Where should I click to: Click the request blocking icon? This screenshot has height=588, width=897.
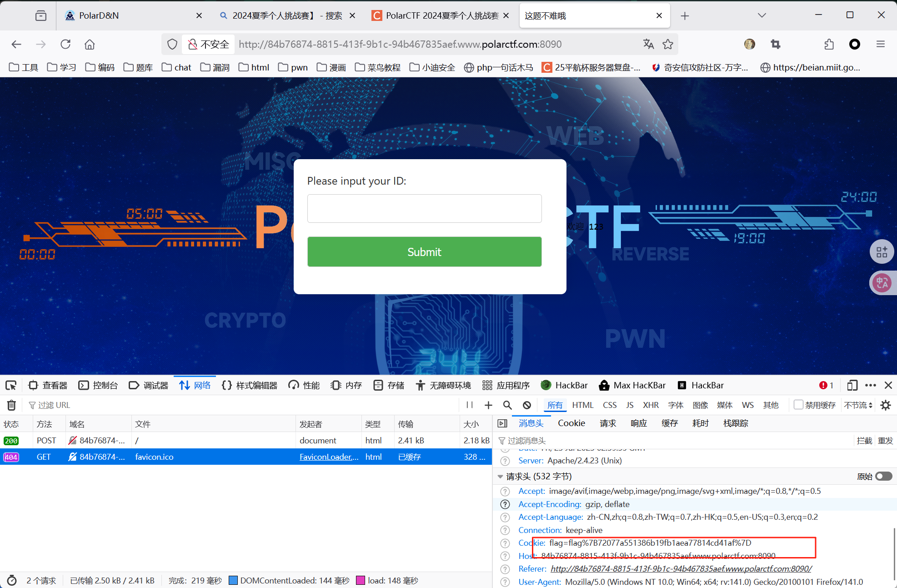pos(527,405)
